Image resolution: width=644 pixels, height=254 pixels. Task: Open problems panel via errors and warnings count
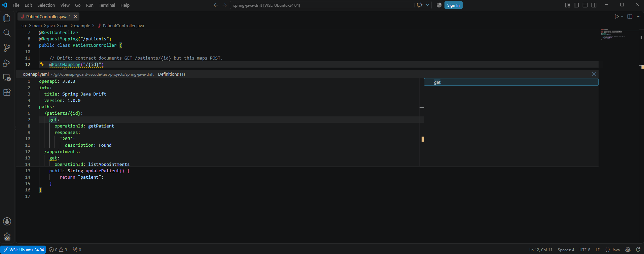pos(58,250)
